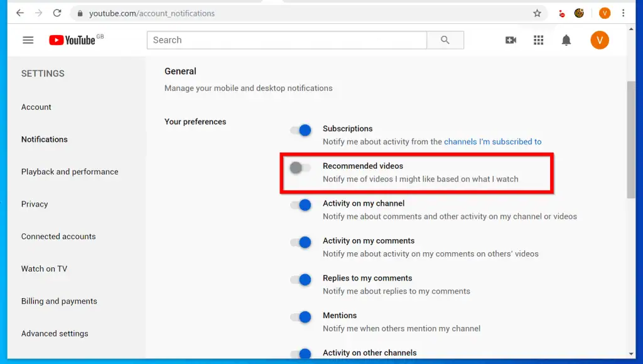Screen dimensions: 643x364
Task: Go to Connected accounts settings
Action: click(58, 237)
